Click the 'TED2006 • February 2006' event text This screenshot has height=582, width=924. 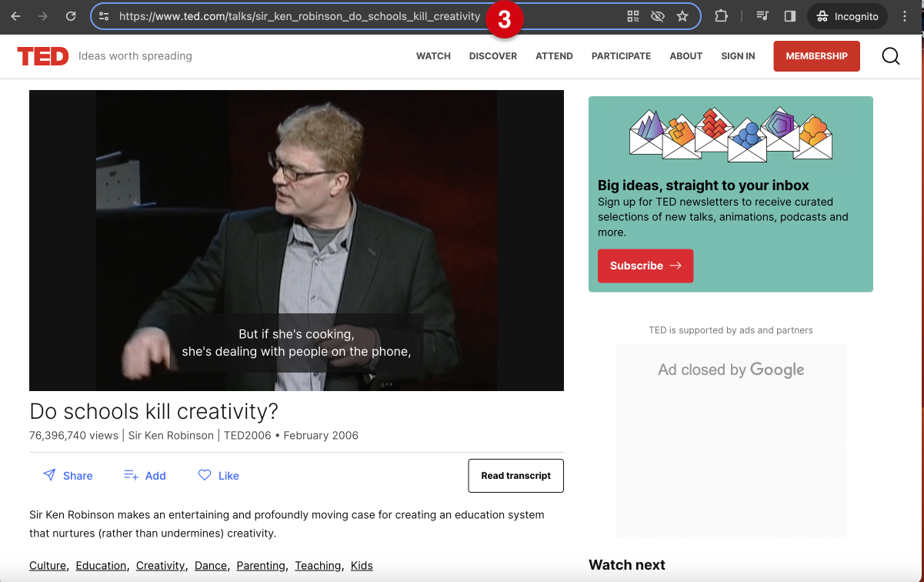291,436
